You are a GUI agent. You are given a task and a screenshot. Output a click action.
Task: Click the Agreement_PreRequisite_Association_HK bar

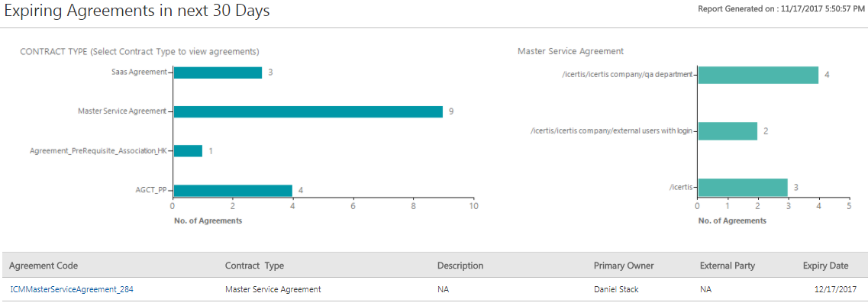pyautogui.click(x=188, y=151)
